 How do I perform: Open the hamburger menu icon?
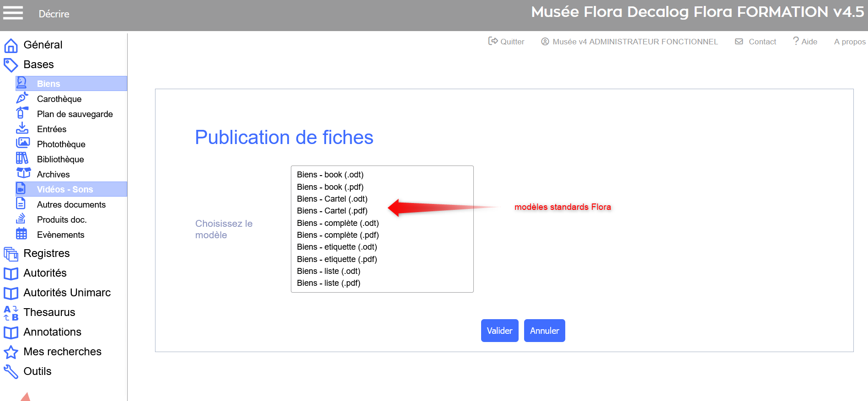[x=13, y=13]
